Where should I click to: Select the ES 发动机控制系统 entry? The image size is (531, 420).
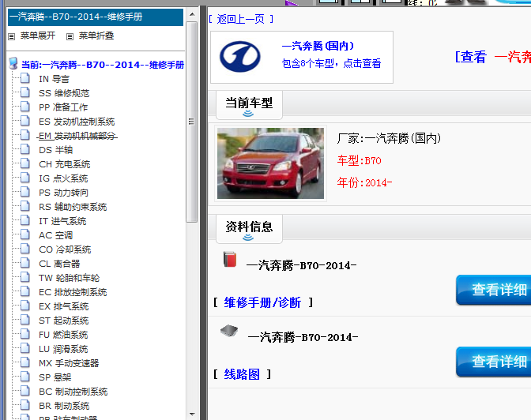coord(77,122)
